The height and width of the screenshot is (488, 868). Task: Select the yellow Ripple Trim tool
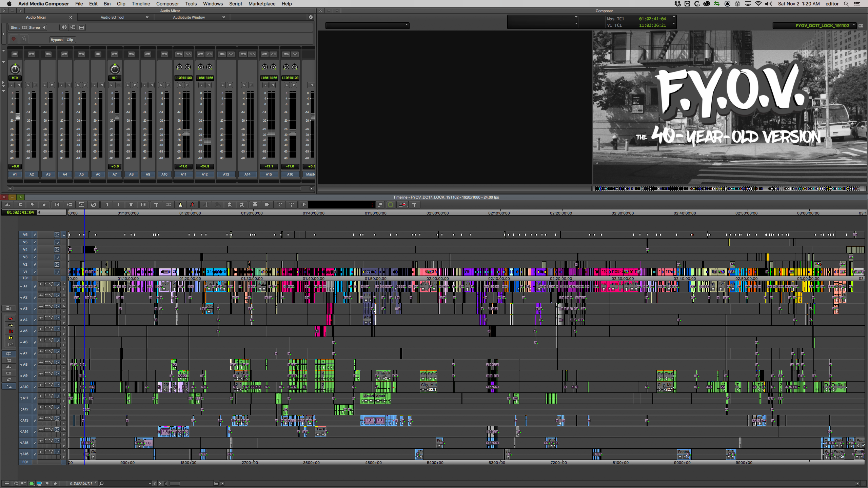[x=11, y=338]
